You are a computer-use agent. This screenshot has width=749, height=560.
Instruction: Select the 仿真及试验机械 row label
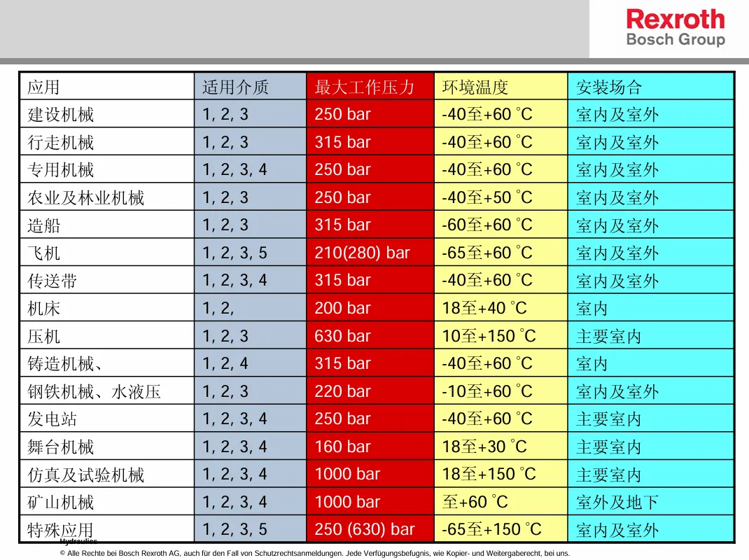pyautogui.click(x=85, y=475)
